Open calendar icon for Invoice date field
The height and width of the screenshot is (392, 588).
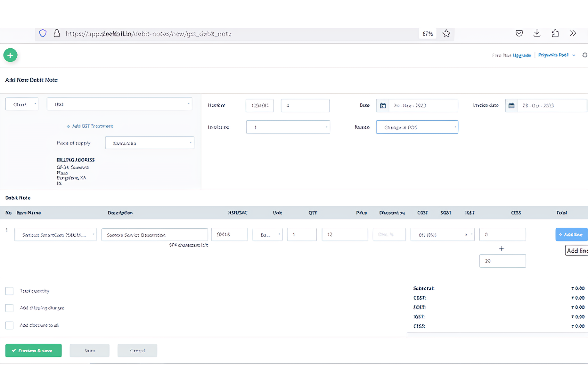[x=511, y=105]
